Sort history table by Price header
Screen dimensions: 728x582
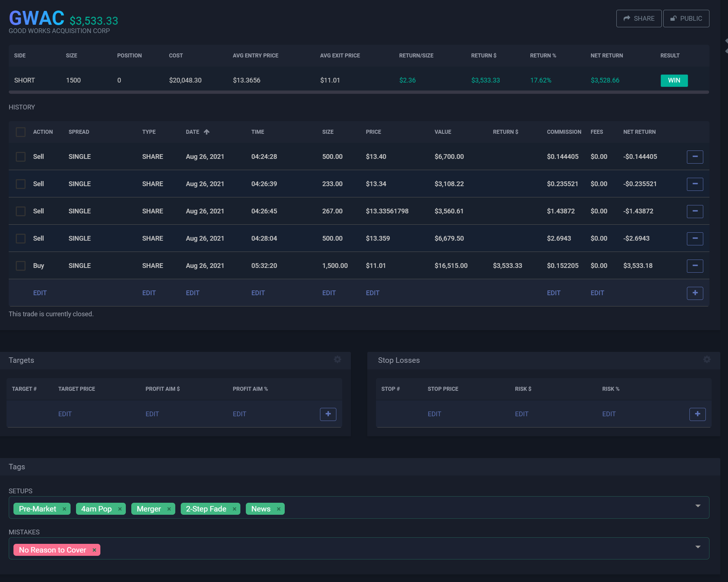[x=373, y=132]
